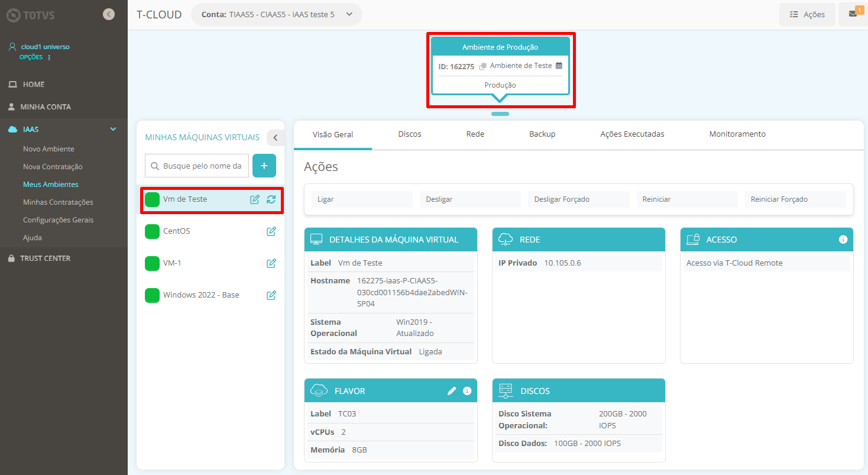
Task: Click the Desligar Forçado button
Action: point(579,199)
